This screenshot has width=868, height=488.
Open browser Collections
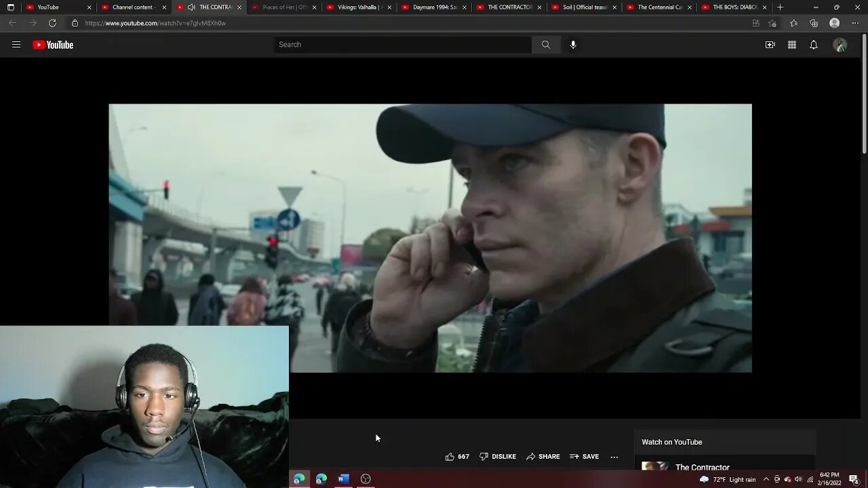tap(814, 23)
